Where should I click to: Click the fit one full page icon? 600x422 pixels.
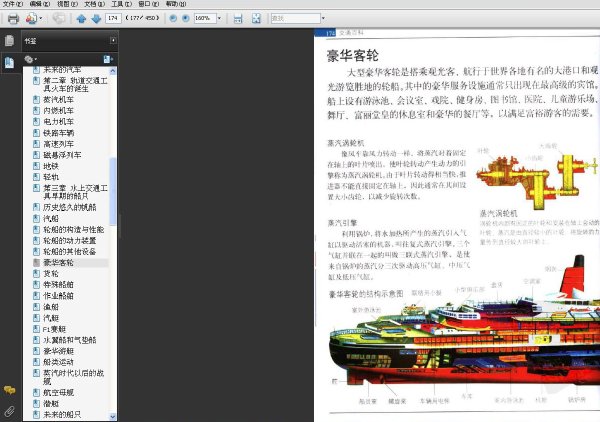[x=256, y=18]
